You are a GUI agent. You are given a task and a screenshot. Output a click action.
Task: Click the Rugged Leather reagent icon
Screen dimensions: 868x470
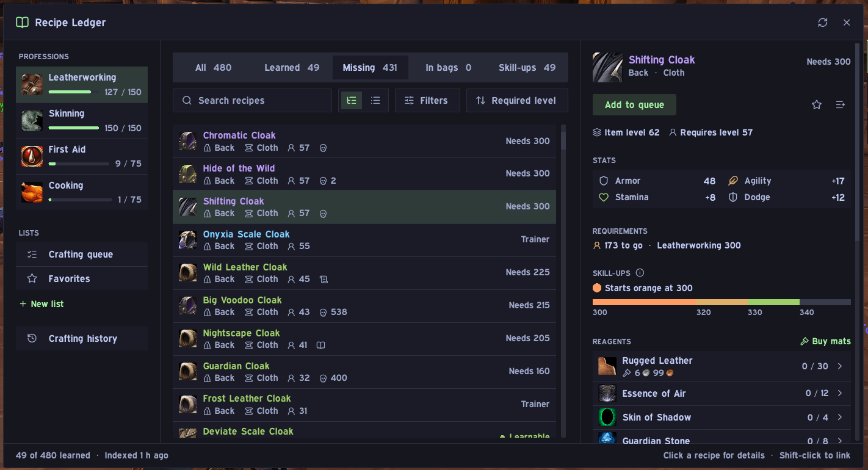(x=607, y=366)
